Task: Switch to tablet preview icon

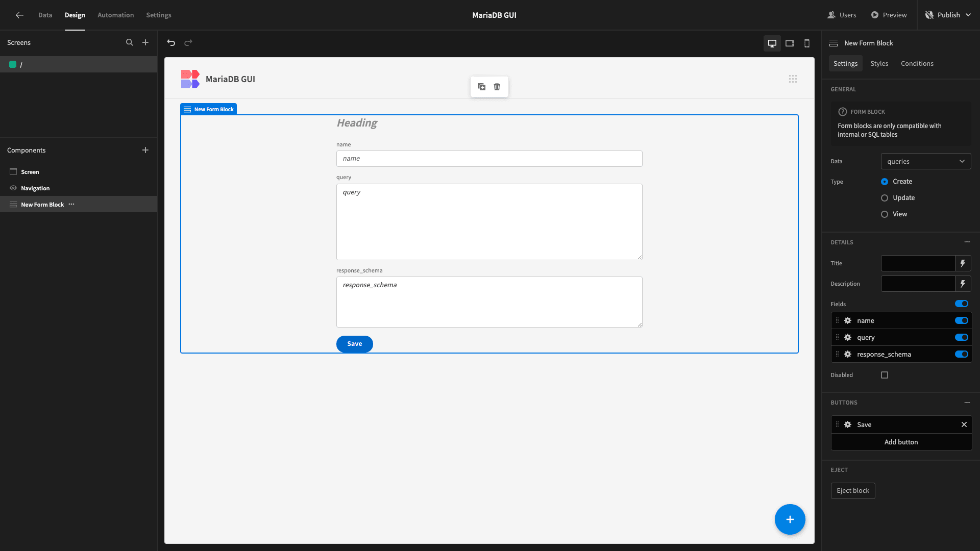Action: coord(790,43)
